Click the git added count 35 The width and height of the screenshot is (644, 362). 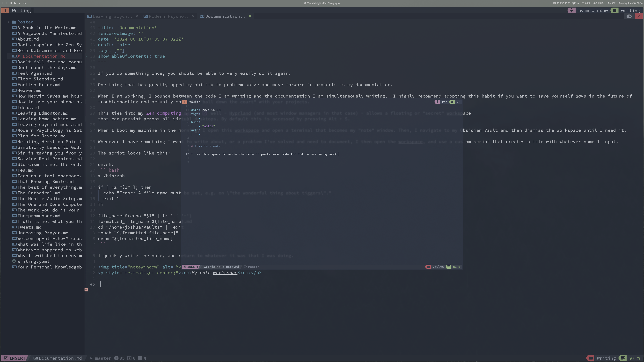pyautogui.click(x=119, y=358)
